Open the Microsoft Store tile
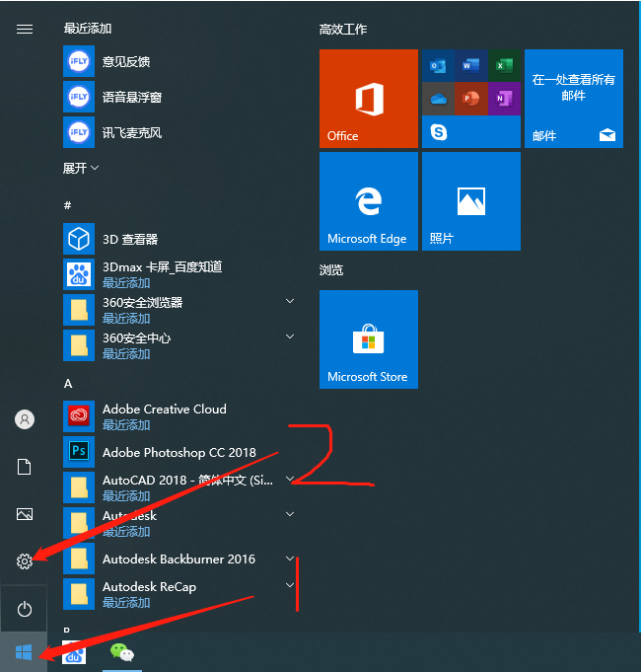The image size is (642, 672). click(x=369, y=339)
